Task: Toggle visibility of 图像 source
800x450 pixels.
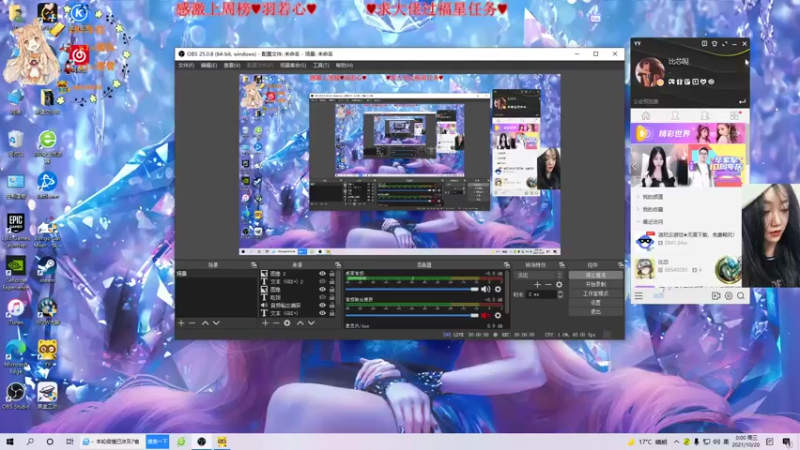Action: click(322, 289)
